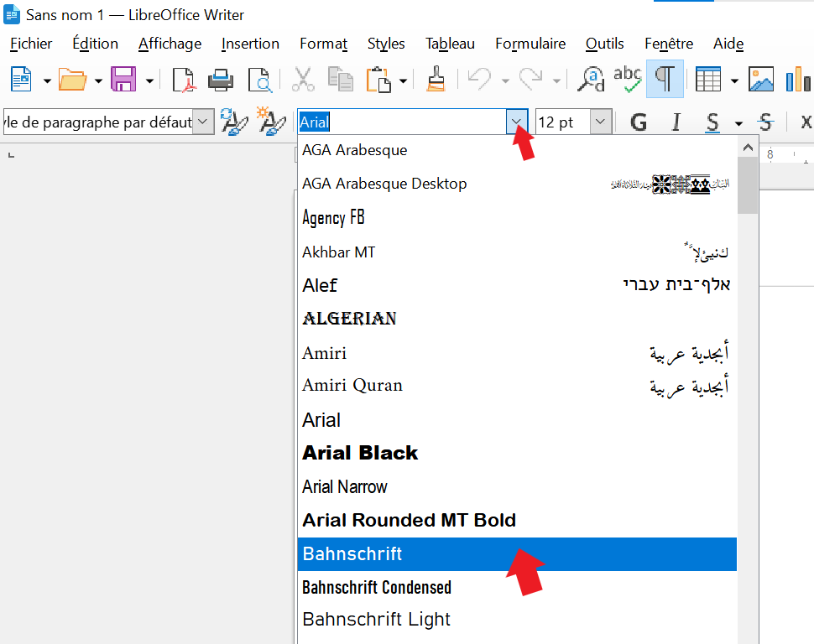Toggle automatic spell checking

pos(628,79)
